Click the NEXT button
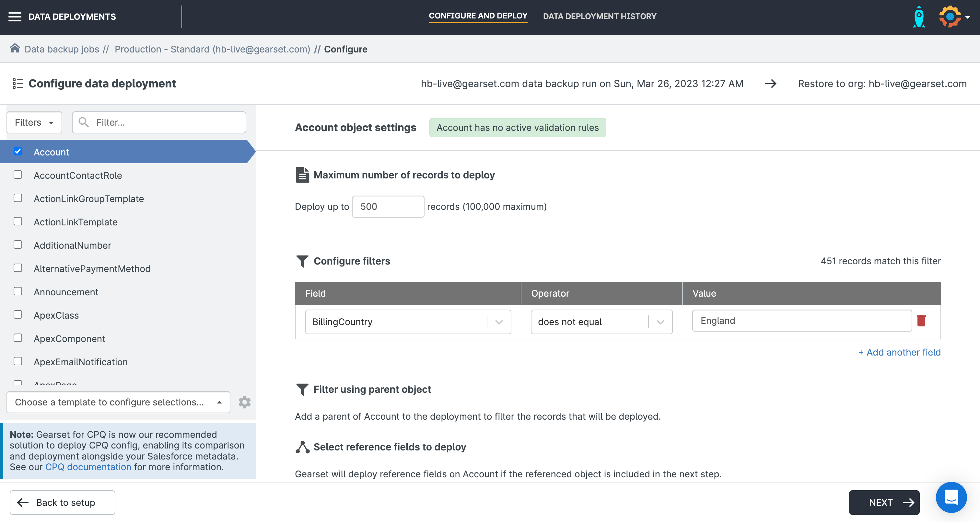Screen dimensions: 980x522 point(884,502)
